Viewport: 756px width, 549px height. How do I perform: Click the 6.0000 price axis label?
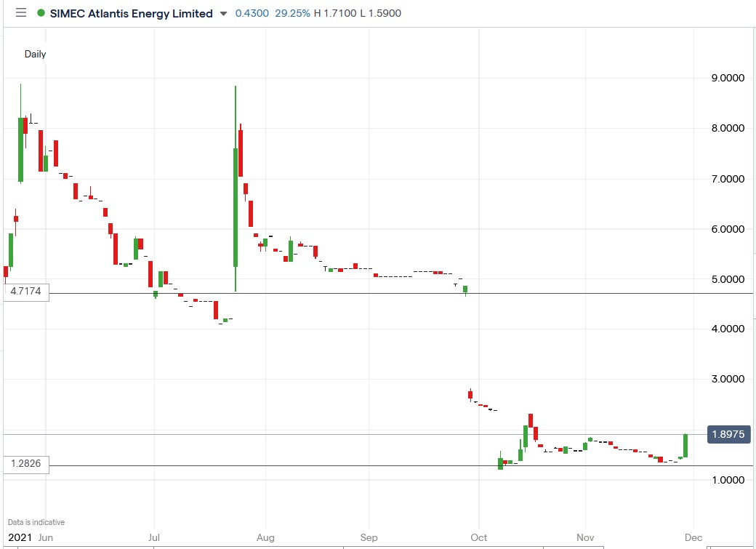coord(728,229)
